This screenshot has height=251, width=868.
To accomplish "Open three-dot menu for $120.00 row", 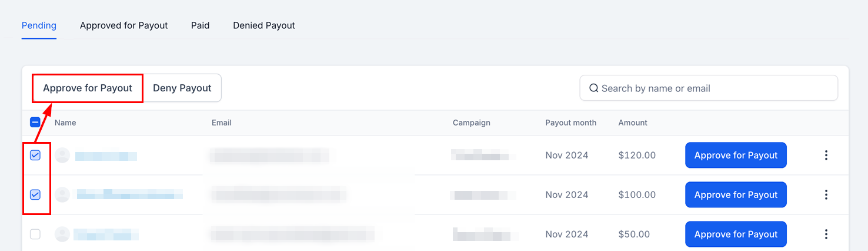I will 826,156.
